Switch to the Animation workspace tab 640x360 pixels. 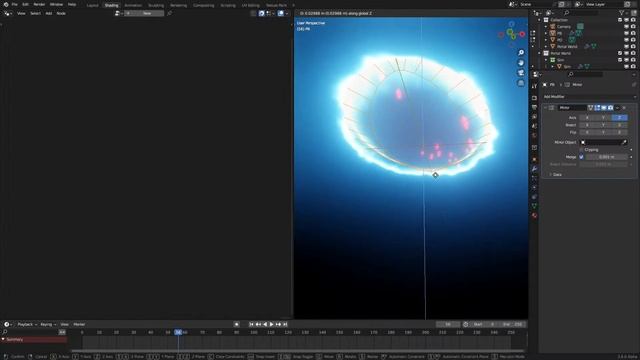tap(133, 5)
